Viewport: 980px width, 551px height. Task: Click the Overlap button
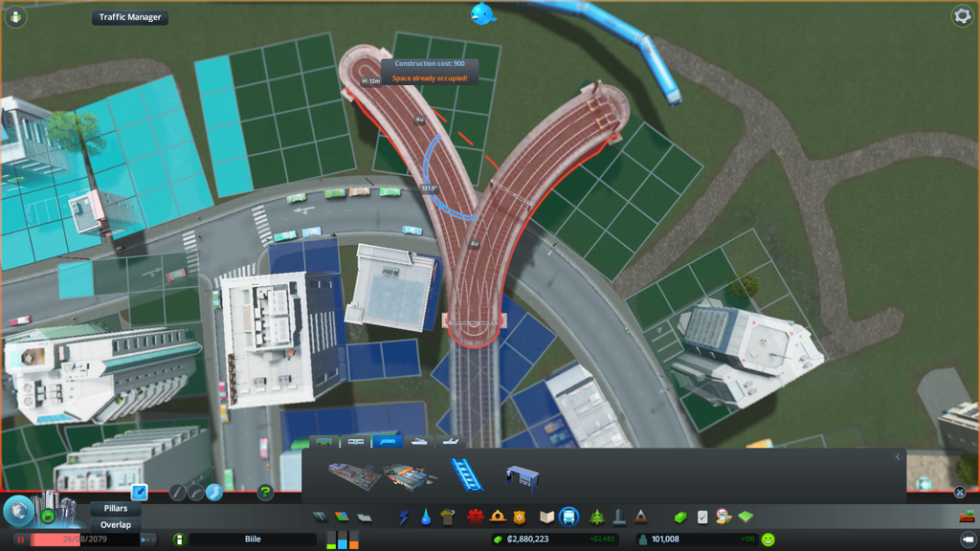pyautogui.click(x=116, y=525)
